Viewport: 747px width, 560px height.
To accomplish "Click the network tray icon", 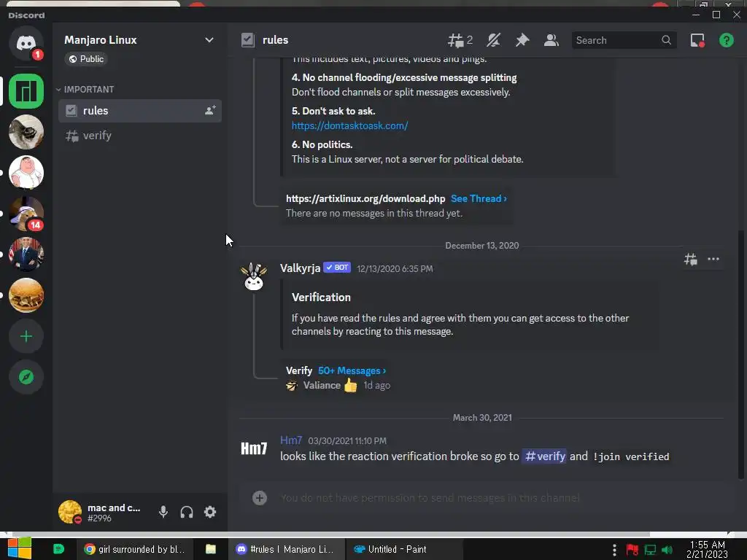I will click(650, 550).
